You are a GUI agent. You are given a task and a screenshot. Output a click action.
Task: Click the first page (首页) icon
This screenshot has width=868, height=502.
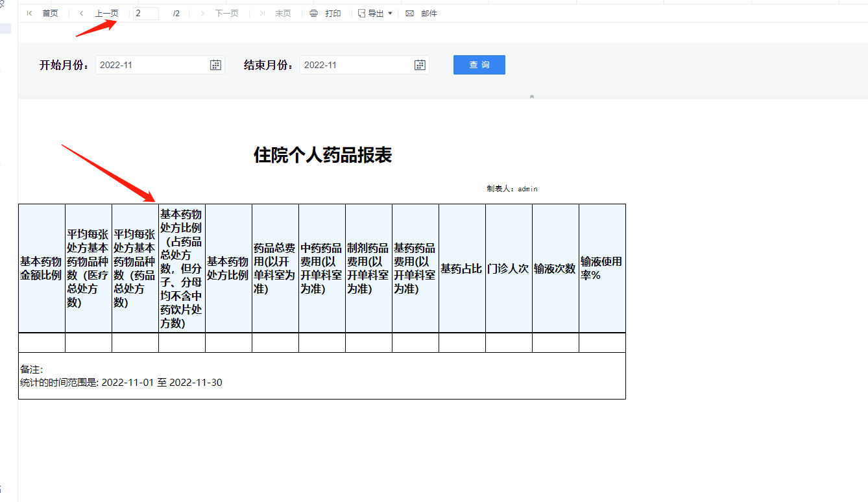[x=29, y=13]
